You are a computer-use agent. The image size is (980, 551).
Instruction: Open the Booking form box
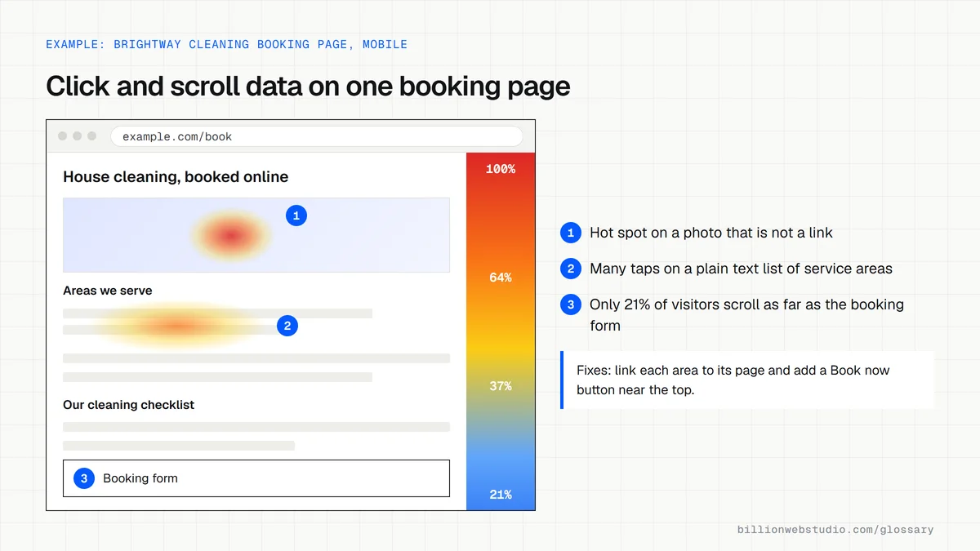coord(256,478)
